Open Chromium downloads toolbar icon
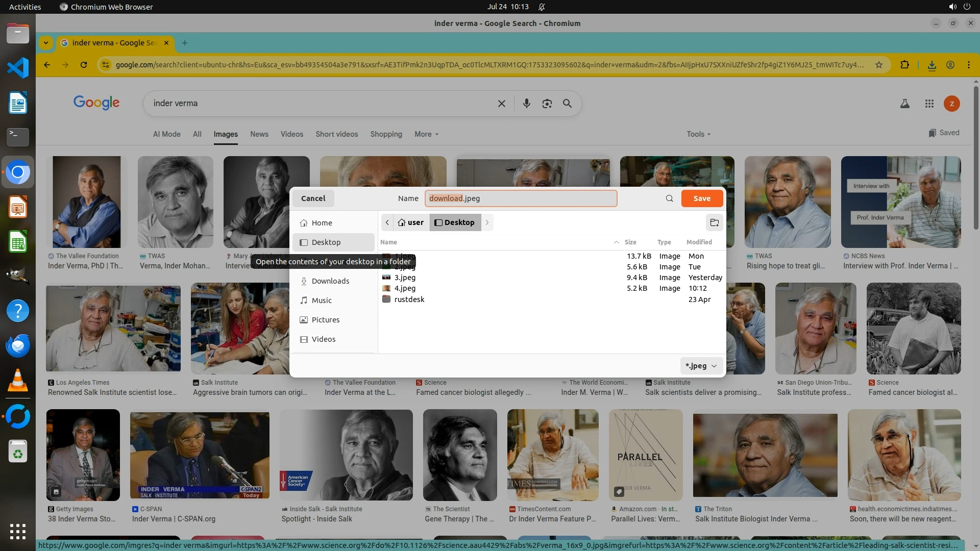The image size is (980, 551). 932,65
